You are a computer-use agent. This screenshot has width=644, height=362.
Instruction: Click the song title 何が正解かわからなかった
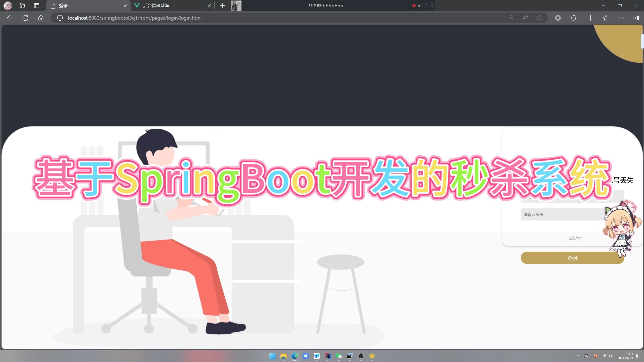pyautogui.click(x=325, y=6)
